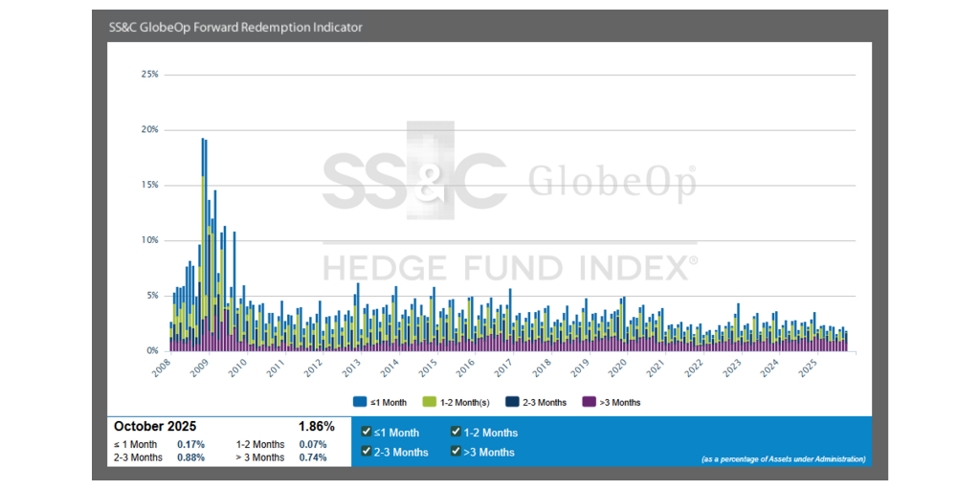Click the 10% gridline label

point(148,240)
